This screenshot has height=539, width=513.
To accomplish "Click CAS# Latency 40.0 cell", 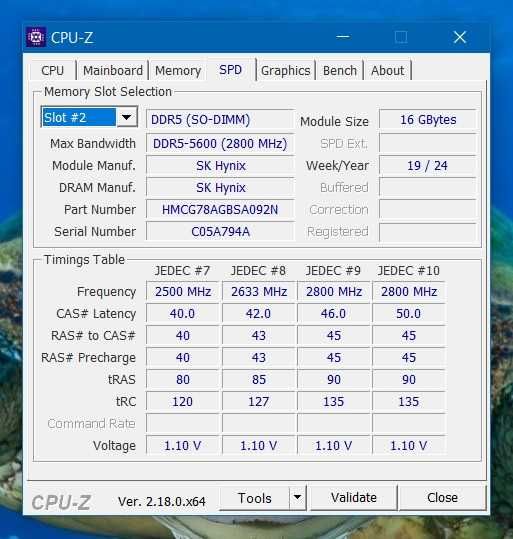I will 183,314.
